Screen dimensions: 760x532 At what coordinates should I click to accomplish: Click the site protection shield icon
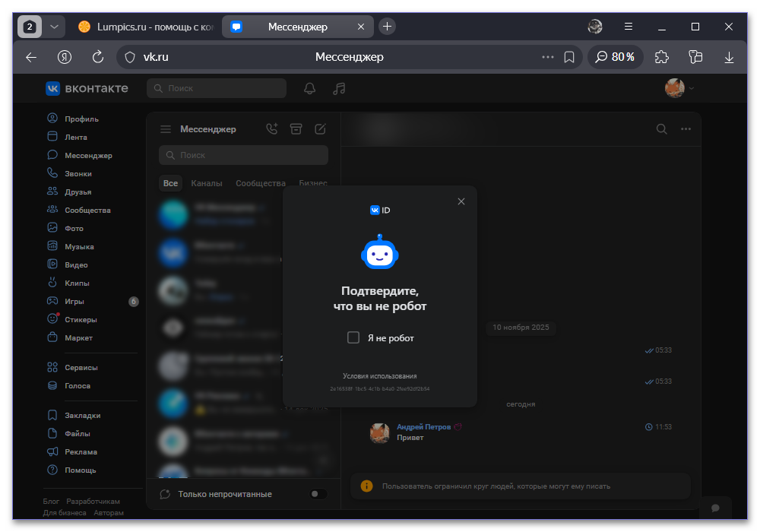coord(130,57)
